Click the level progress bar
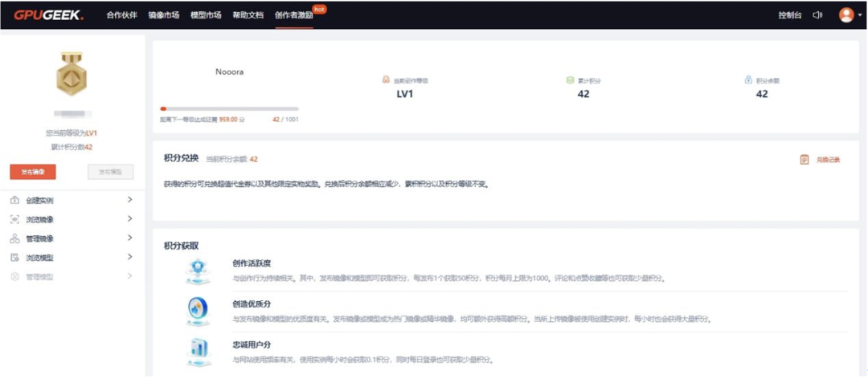This screenshot has width=868, height=383. coord(229,109)
